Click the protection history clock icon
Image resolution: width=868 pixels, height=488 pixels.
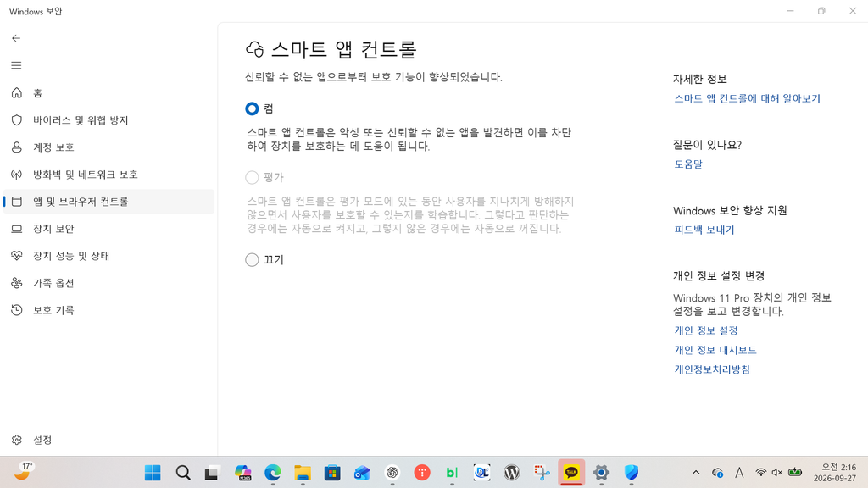[x=17, y=310]
